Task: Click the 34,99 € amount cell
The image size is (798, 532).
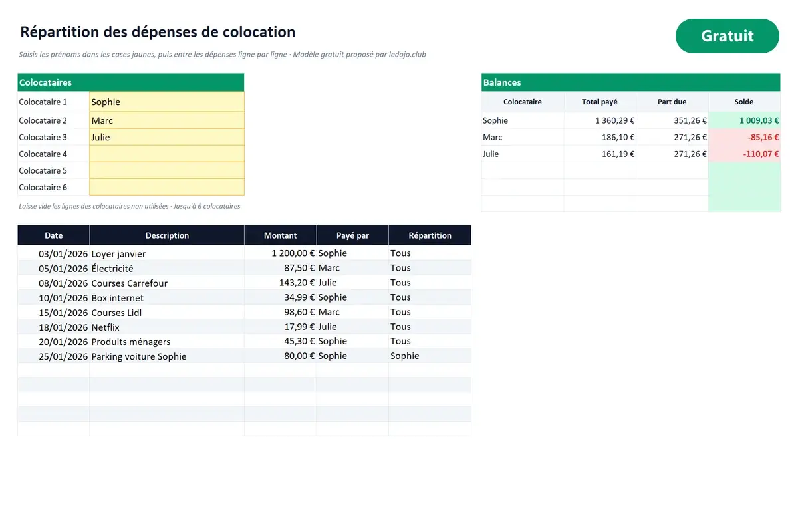Action: (x=280, y=297)
